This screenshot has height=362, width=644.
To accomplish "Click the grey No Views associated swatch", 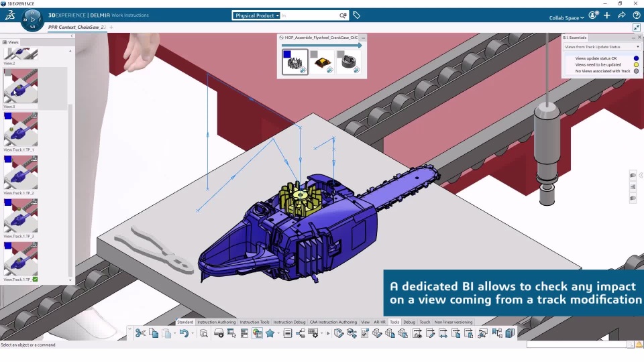I will pos(636,71).
